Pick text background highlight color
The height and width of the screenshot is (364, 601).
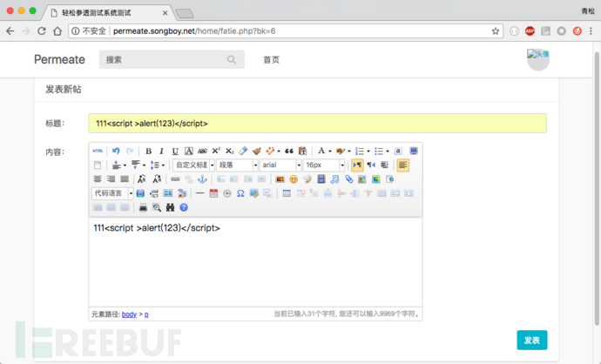pos(341,151)
